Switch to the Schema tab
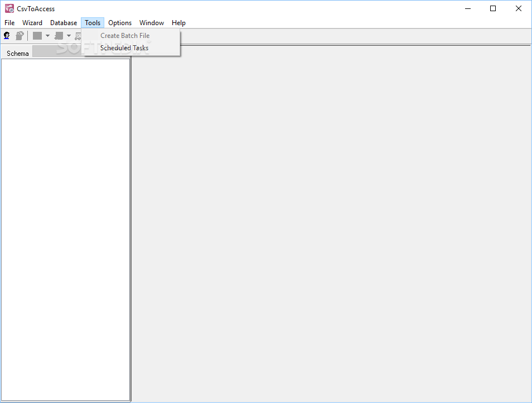Screen dimensions: 532x403 click(x=18, y=53)
